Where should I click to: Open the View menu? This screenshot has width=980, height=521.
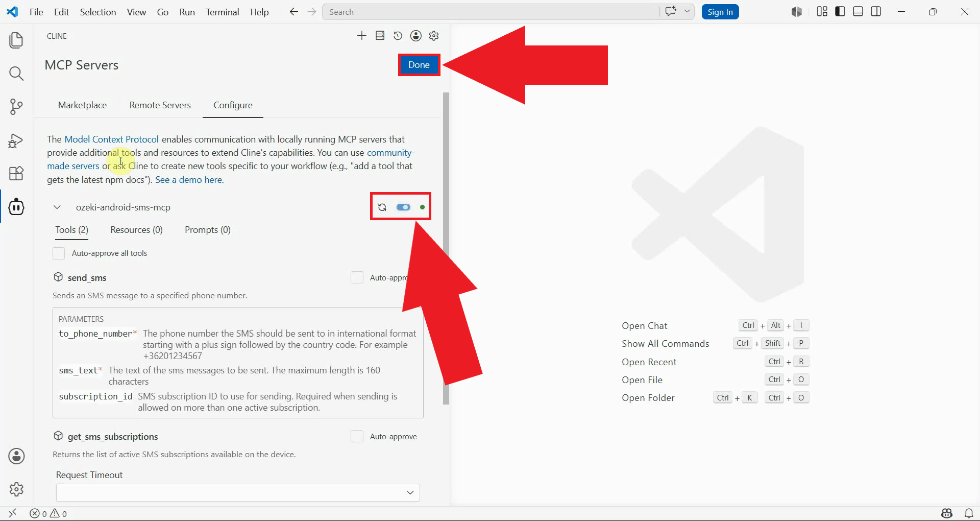tap(136, 12)
